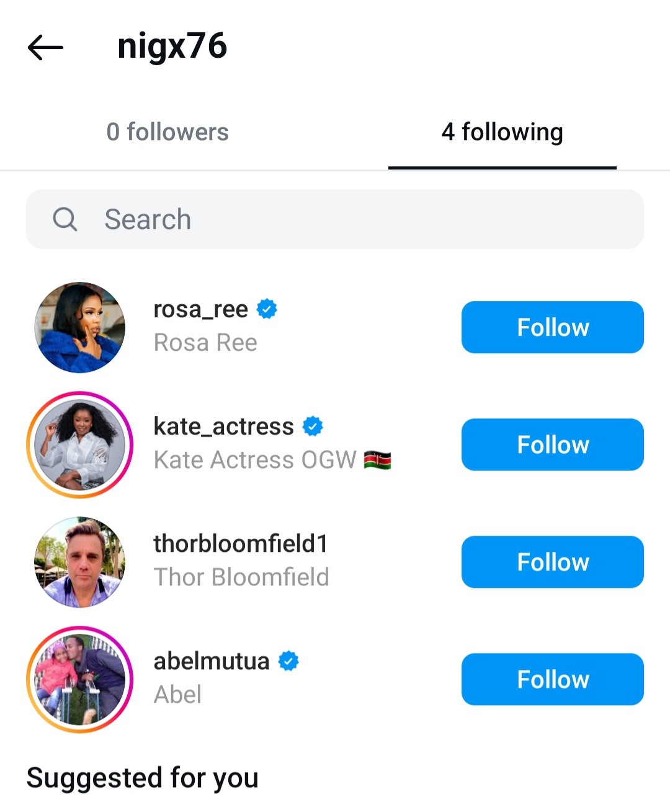Switch to the 0 followers tab

pyautogui.click(x=167, y=132)
